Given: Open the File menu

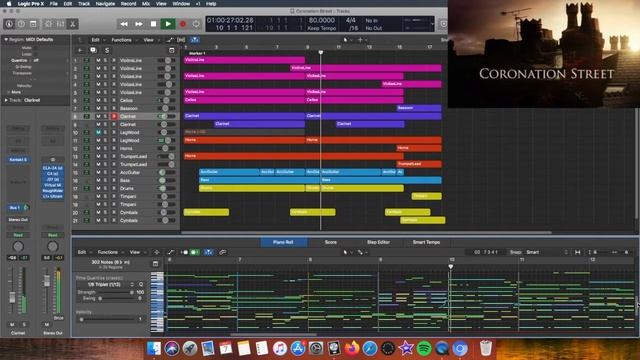Looking at the screenshot, I should point(53,4).
